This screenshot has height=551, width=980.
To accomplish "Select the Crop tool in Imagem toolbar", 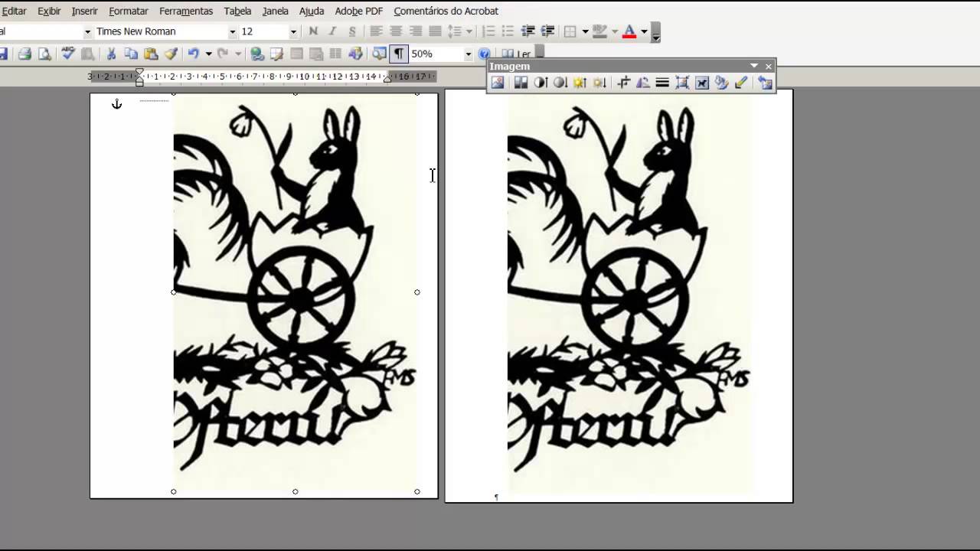I will point(623,83).
